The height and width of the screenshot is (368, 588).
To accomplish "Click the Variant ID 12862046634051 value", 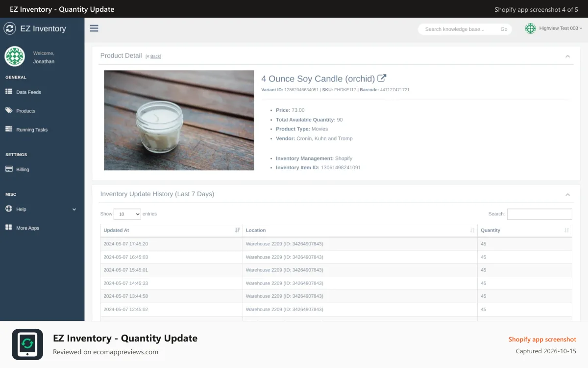I will pos(301,90).
